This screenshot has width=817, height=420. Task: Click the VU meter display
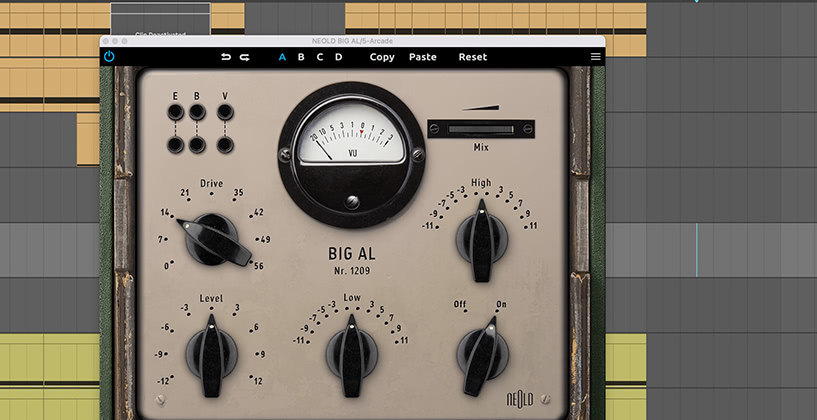[x=351, y=133]
